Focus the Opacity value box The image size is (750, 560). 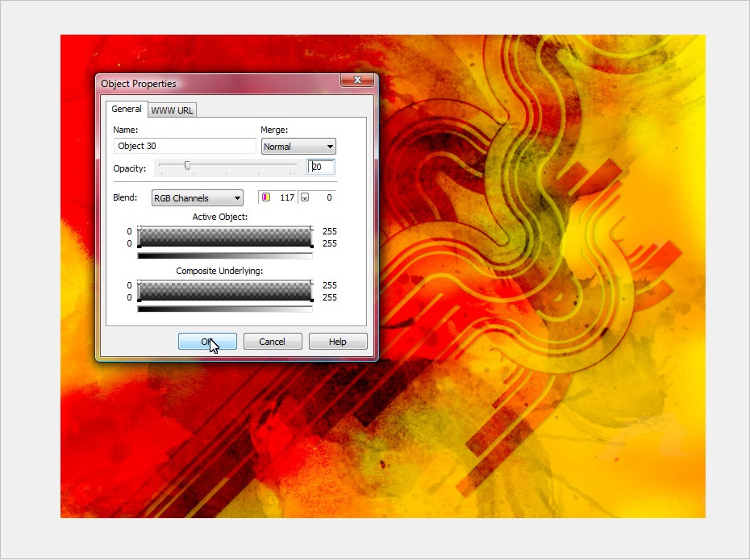point(321,167)
